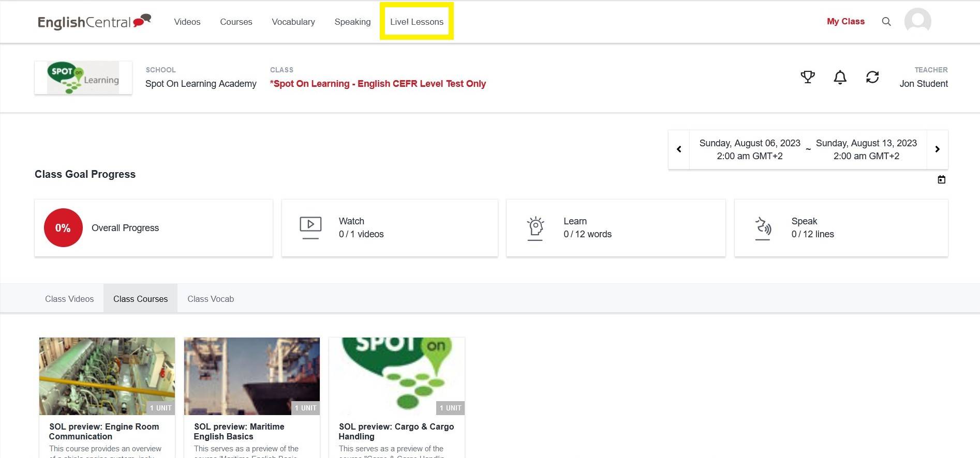Switch to the Class Vocab tab

point(211,299)
